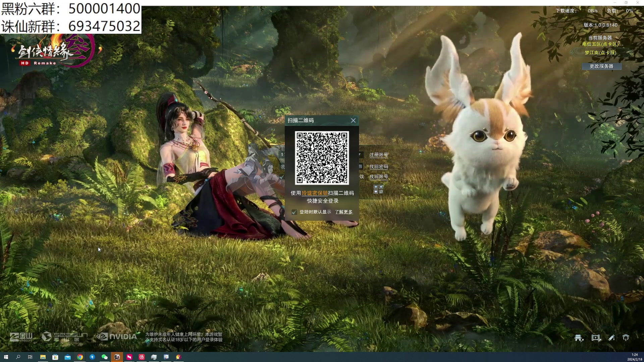Image resolution: width=644 pixels, height=362 pixels.
Task: Open the 了解更多 learn more link
Action: click(344, 212)
